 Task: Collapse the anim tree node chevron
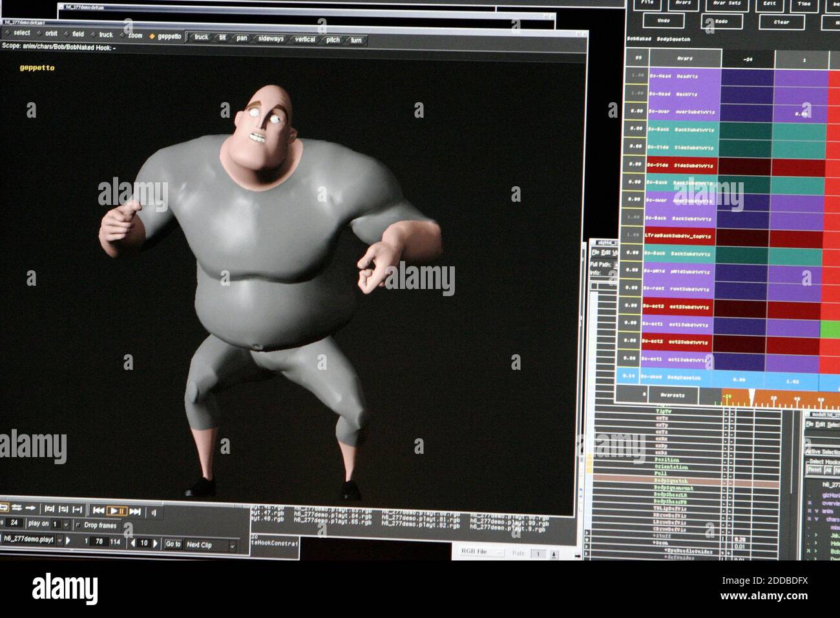click(x=817, y=511)
